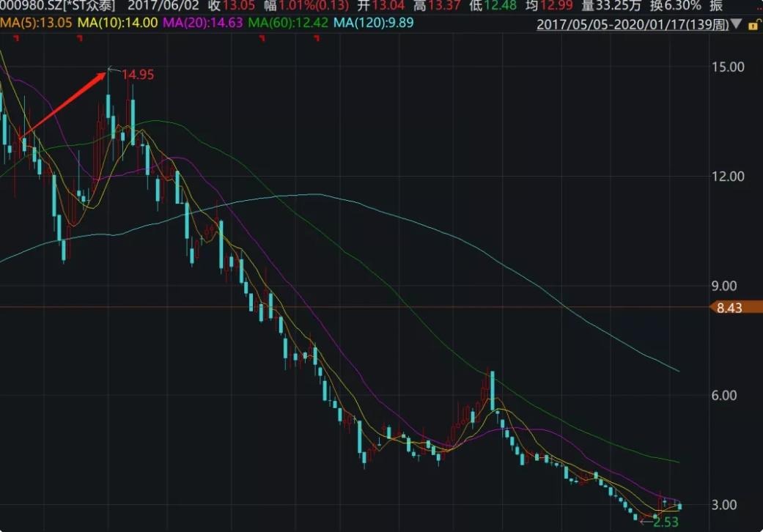Click the 9.00 price axis label
Image resolution: width=763 pixels, height=532 pixels.
(724, 286)
